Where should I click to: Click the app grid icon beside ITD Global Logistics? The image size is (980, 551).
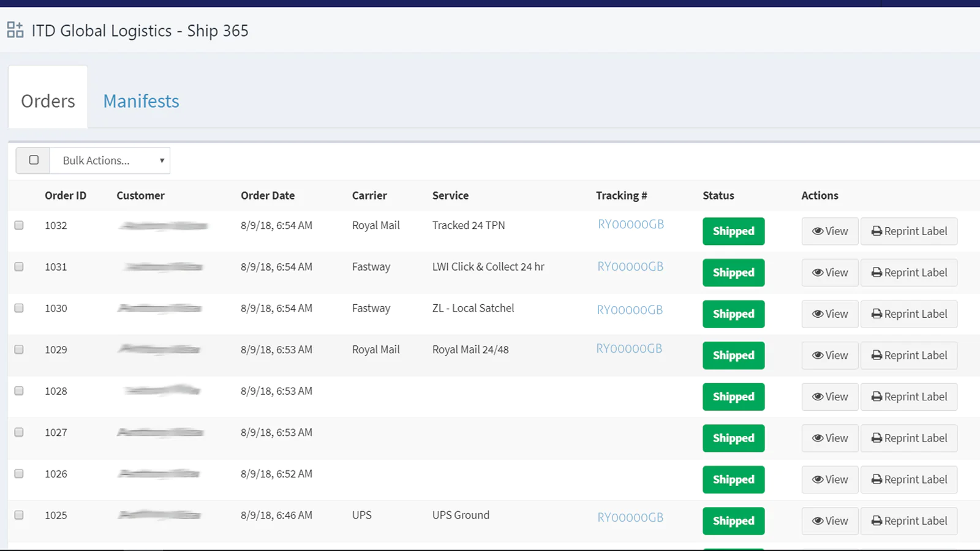coord(15,30)
